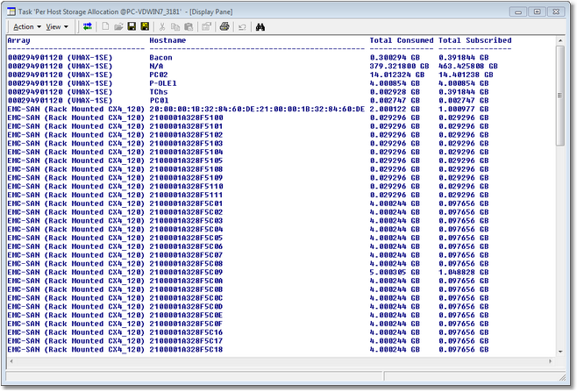
Task: Select hostname '2100001A328F5108'
Action: coord(186,169)
